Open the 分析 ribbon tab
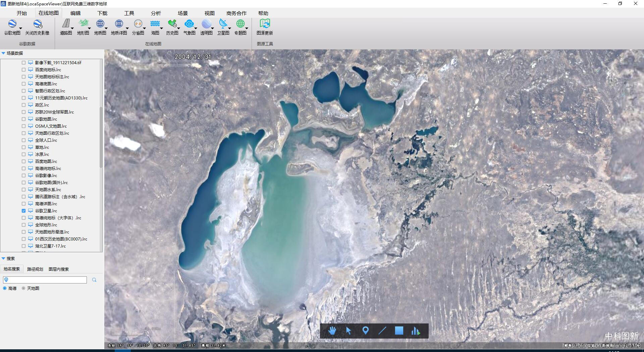This screenshot has height=352, width=644. [x=156, y=13]
